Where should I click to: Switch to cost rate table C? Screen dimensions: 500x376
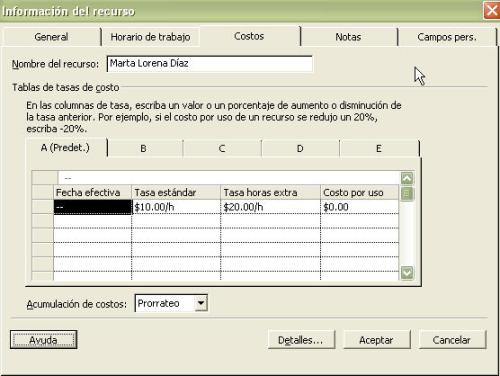point(222,148)
